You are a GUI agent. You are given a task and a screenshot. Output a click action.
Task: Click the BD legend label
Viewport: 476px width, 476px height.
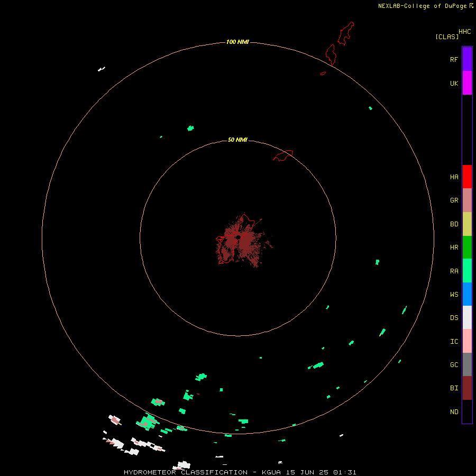454,224
